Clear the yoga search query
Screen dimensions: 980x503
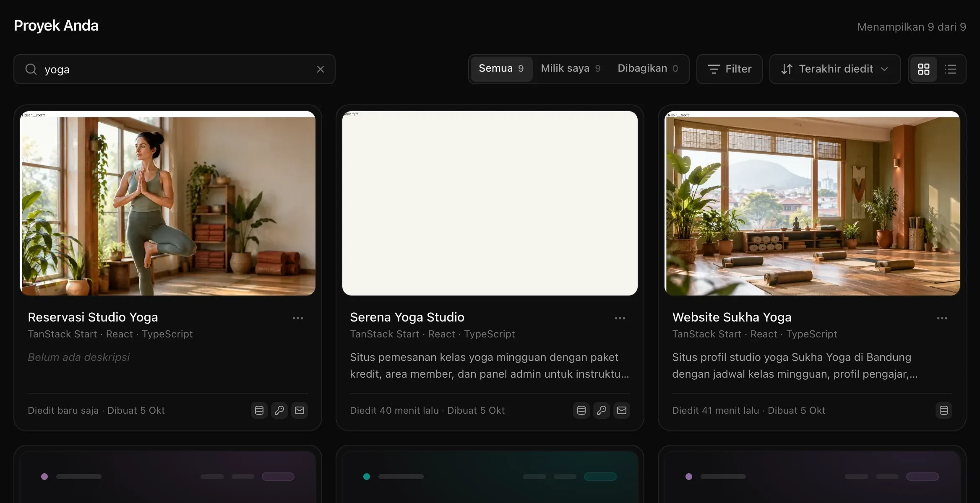pyautogui.click(x=321, y=69)
